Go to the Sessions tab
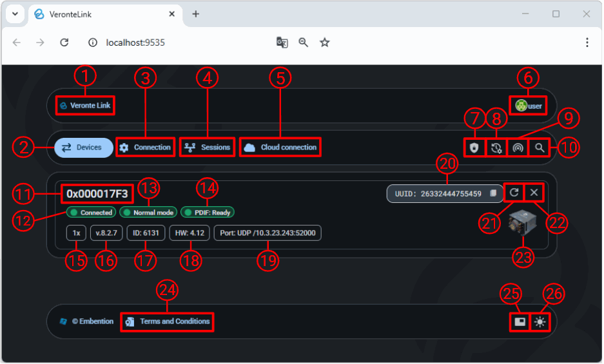Viewport: 604px width, 364px height. tap(208, 148)
